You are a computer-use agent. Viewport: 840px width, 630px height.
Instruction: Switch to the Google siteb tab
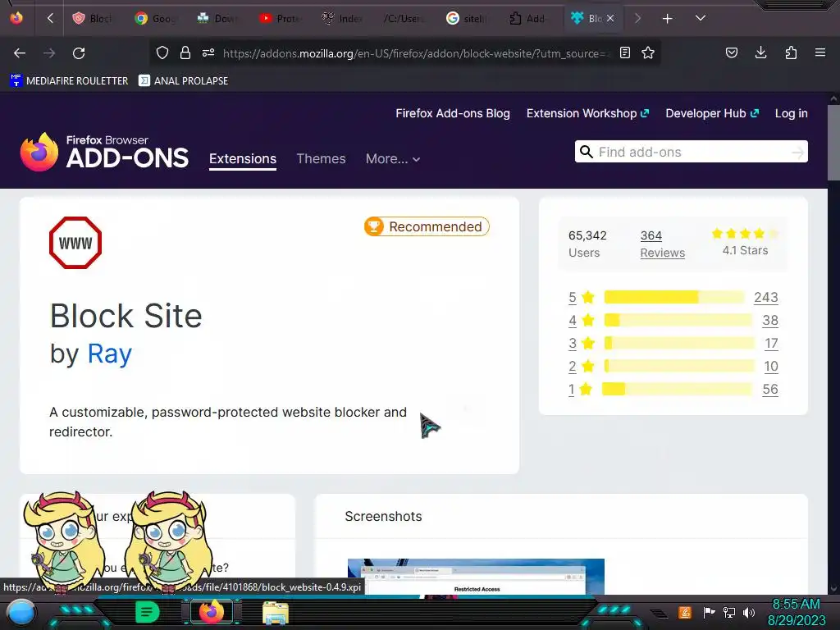tap(466, 19)
